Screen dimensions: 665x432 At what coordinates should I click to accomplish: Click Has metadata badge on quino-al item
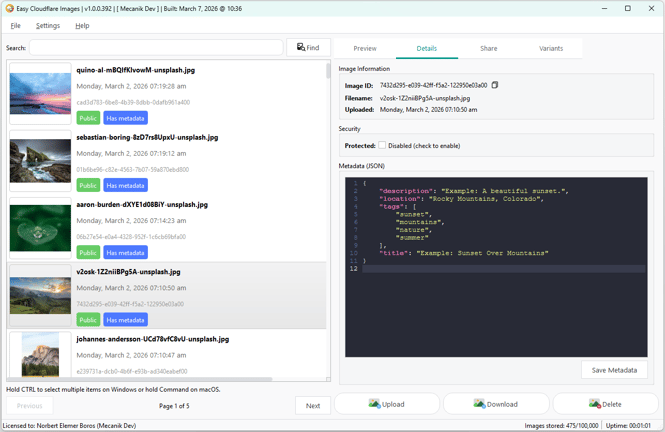126,118
